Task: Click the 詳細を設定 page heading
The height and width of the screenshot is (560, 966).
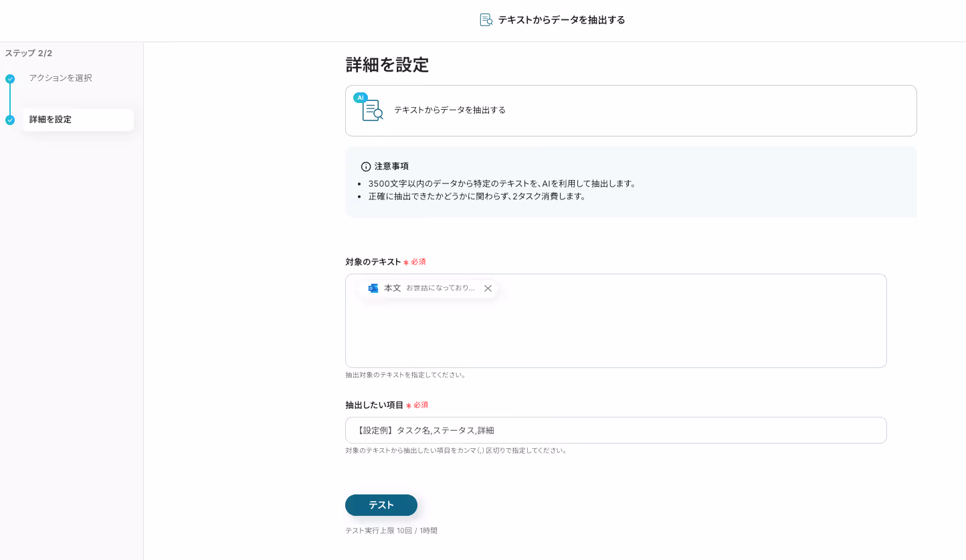Action: 387,65
